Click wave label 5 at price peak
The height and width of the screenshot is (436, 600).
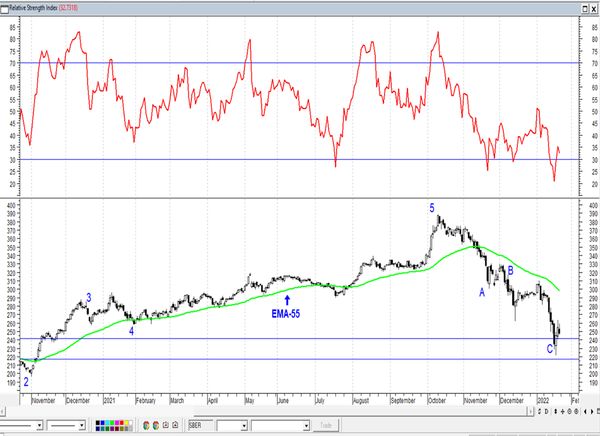432,208
